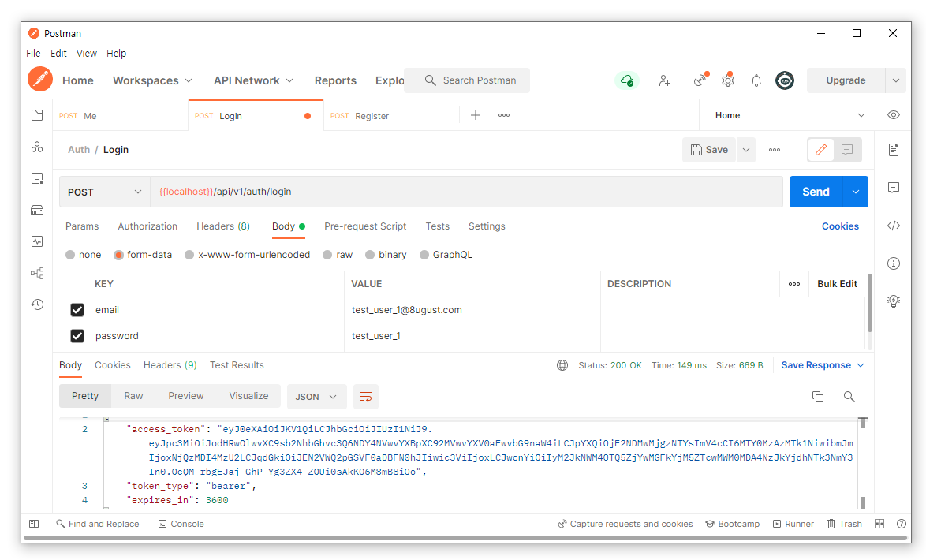Open the Code snippet icon
The height and width of the screenshot is (560, 926).
pos(894,226)
